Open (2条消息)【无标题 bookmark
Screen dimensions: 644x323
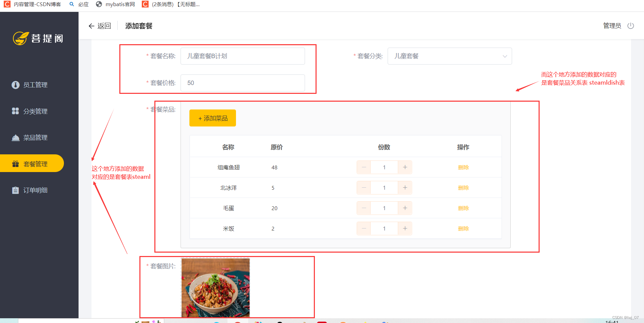pos(171,4)
